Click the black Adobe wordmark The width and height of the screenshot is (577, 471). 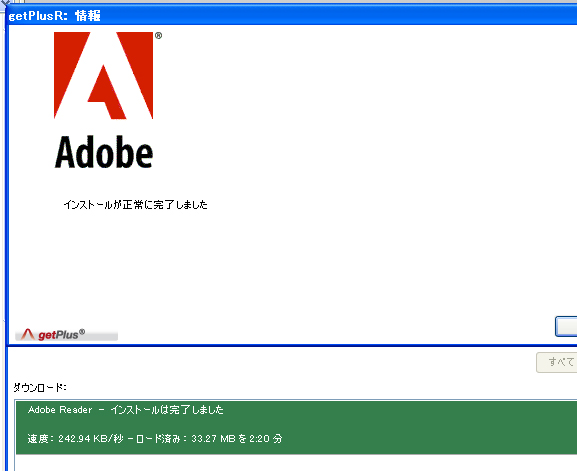pyautogui.click(x=104, y=152)
